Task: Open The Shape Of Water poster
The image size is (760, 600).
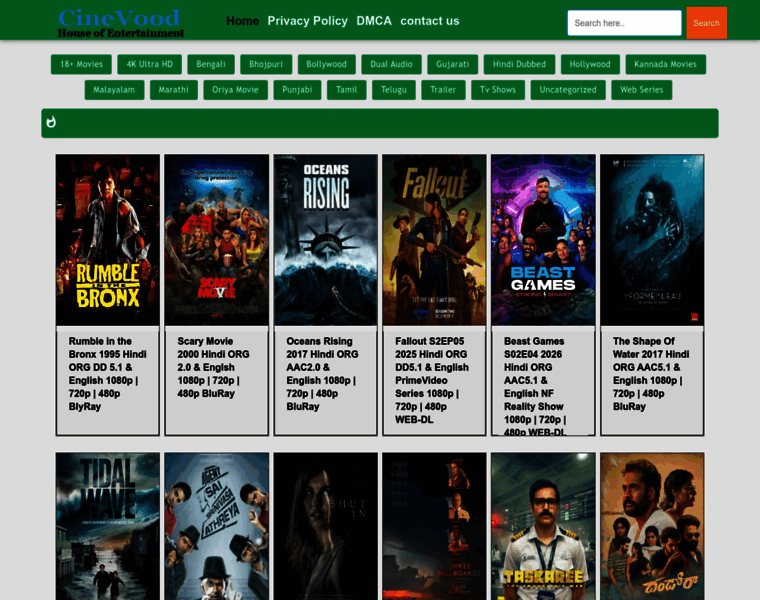Action: pyautogui.click(x=652, y=240)
